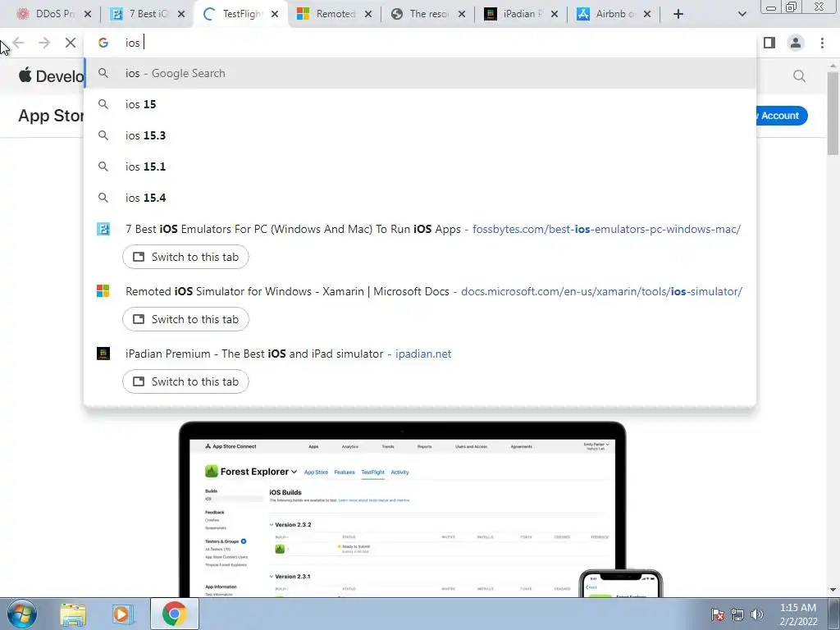Close the DDoS Pr tab
Viewport: 840px width, 630px height.
click(x=88, y=14)
